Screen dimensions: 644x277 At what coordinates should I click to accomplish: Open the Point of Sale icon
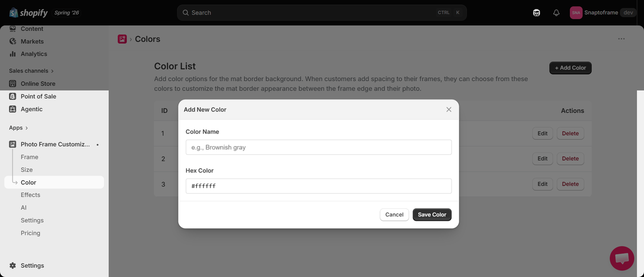tap(13, 96)
